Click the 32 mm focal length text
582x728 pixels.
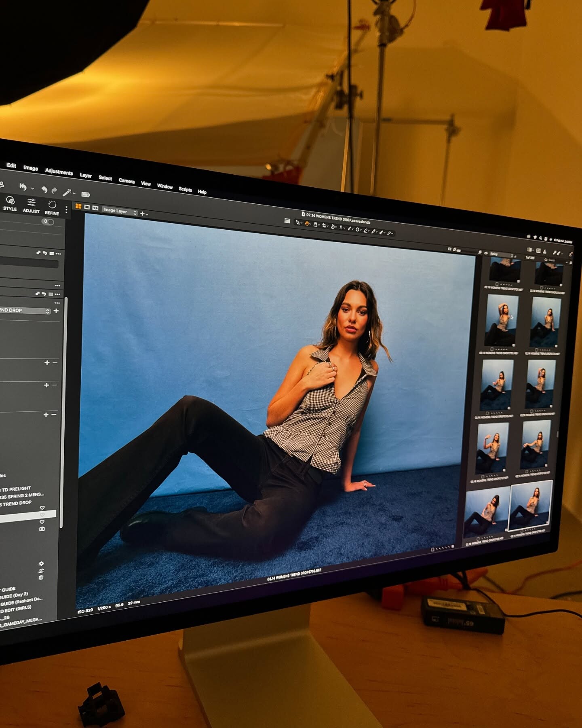click(134, 603)
